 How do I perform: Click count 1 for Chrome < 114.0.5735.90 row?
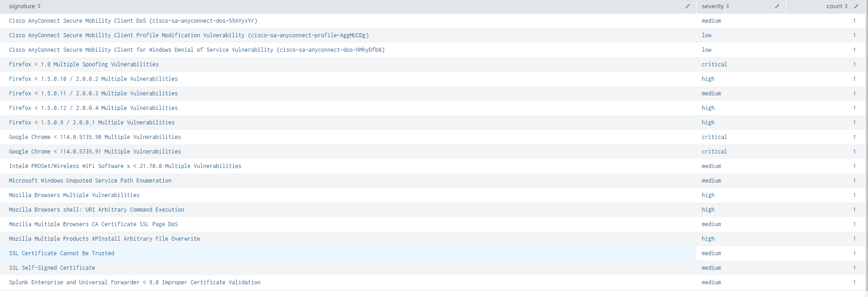854,137
